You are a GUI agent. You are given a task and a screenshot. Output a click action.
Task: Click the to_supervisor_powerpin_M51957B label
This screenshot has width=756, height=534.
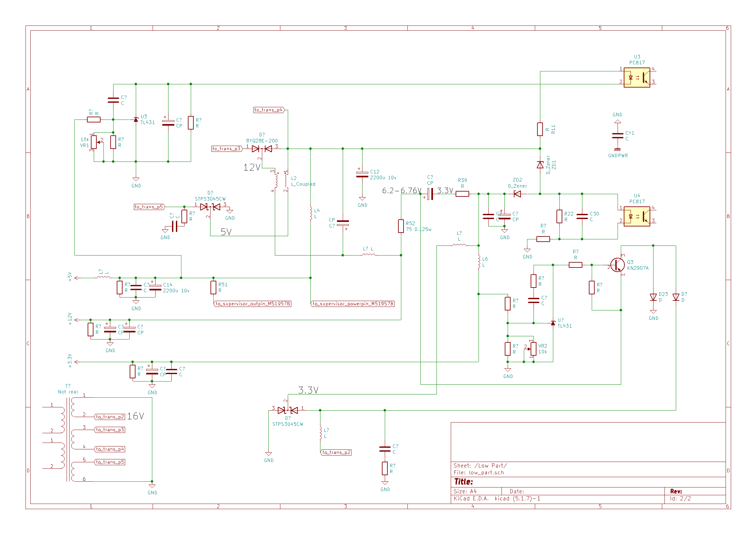353,304
